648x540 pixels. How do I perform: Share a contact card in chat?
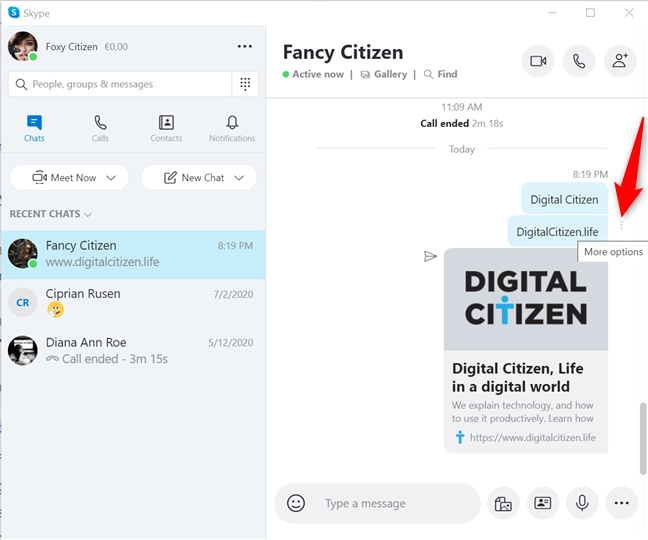tap(542, 503)
